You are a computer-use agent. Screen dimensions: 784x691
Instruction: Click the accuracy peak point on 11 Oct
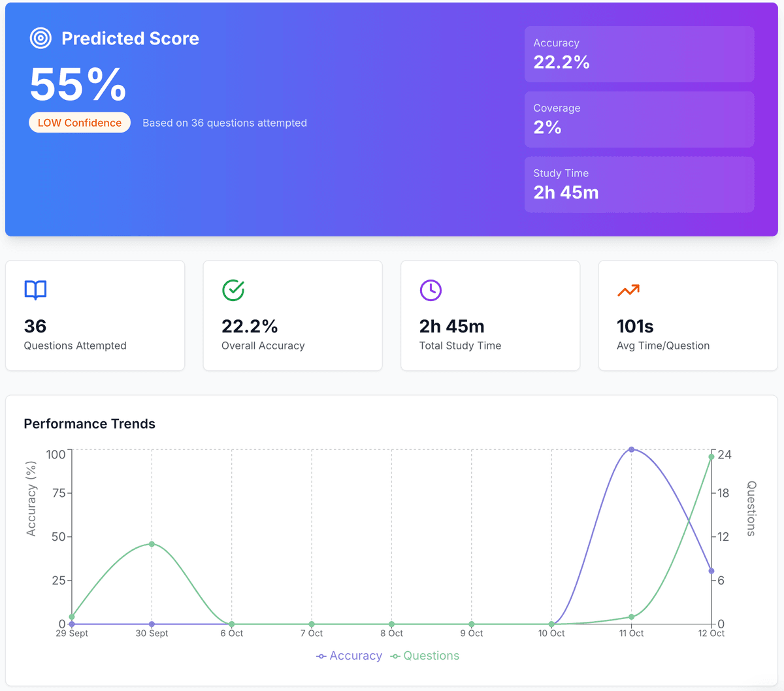pyautogui.click(x=631, y=449)
